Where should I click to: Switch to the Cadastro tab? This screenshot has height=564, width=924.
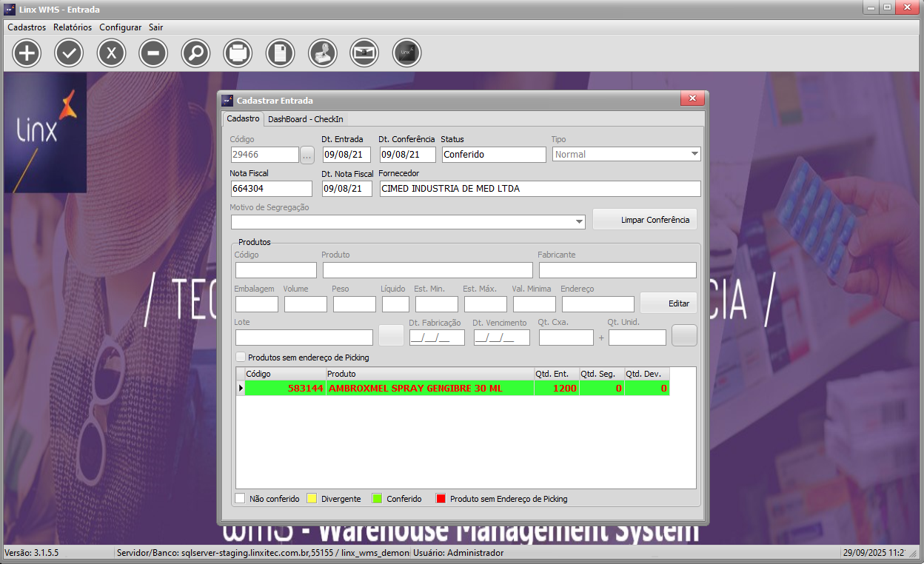click(x=243, y=118)
